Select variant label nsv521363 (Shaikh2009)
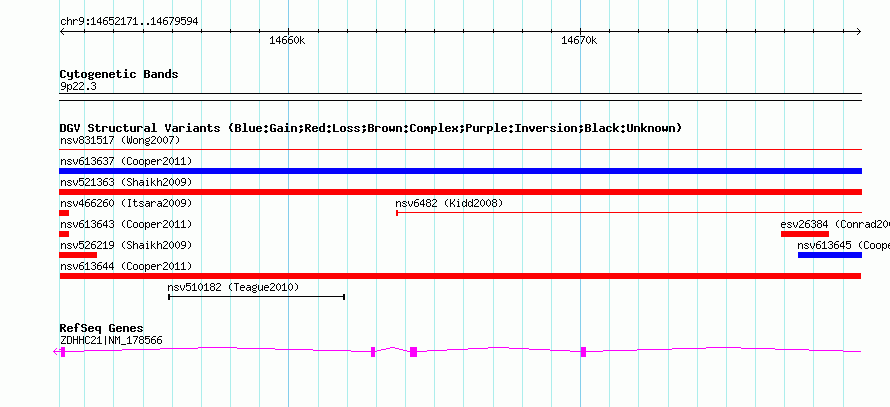The width and height of the screenshot is (890, 407). point(126,182)
